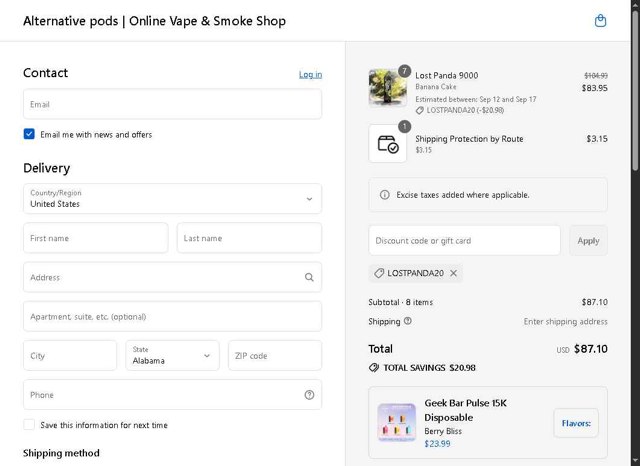This screenshot has height=466, width=640.
Task: Click the Flavors button for Geek Bar
Action: [x=576, y=423]
